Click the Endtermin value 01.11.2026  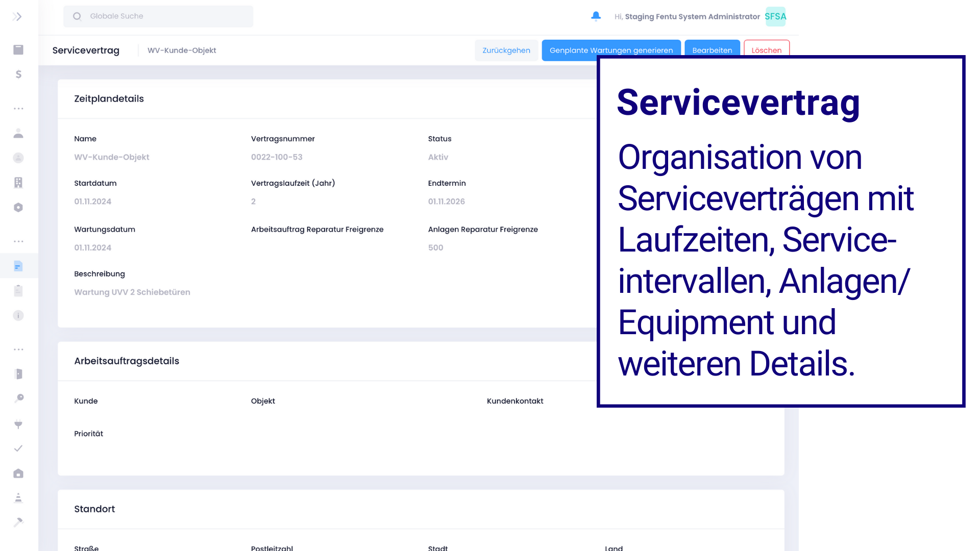pyautogui.click(x=447, y=202)
